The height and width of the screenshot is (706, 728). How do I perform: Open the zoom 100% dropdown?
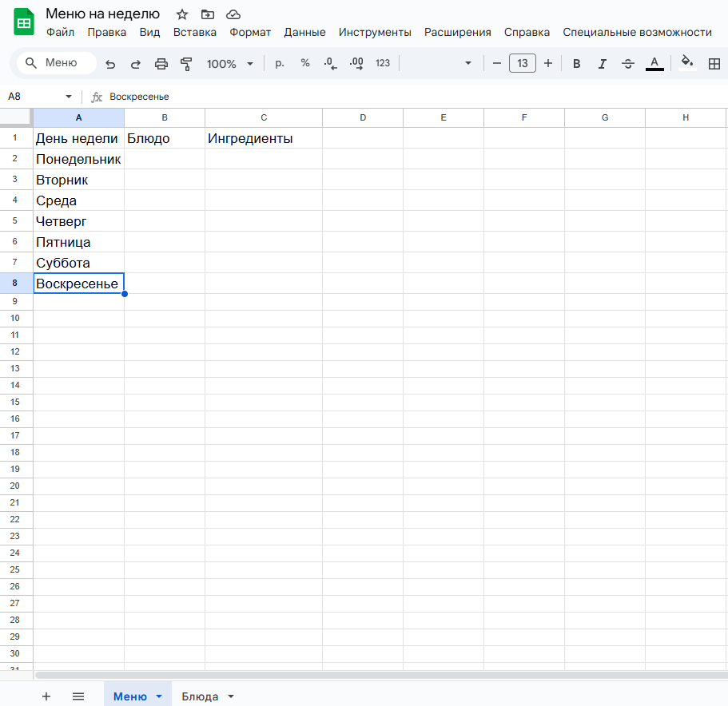[x=230, y=64]
